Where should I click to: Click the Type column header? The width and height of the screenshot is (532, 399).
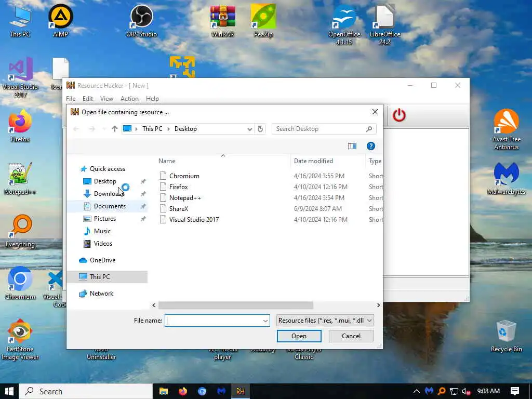(x=374, y=161)
